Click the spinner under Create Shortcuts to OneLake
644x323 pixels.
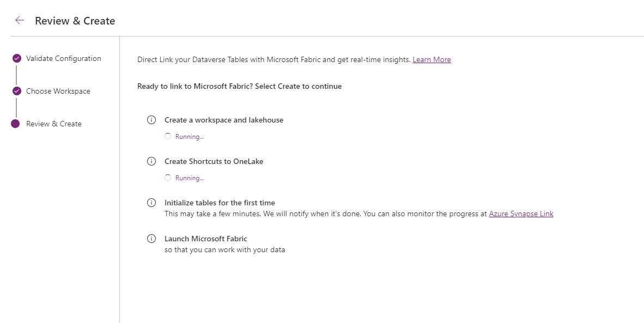click(x=168, y=178)
